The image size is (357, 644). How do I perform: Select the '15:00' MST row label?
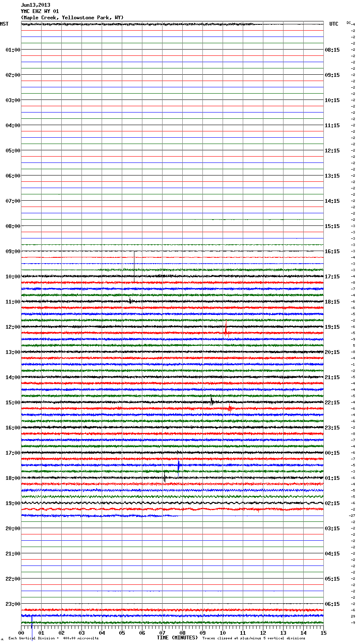(13, 403)
